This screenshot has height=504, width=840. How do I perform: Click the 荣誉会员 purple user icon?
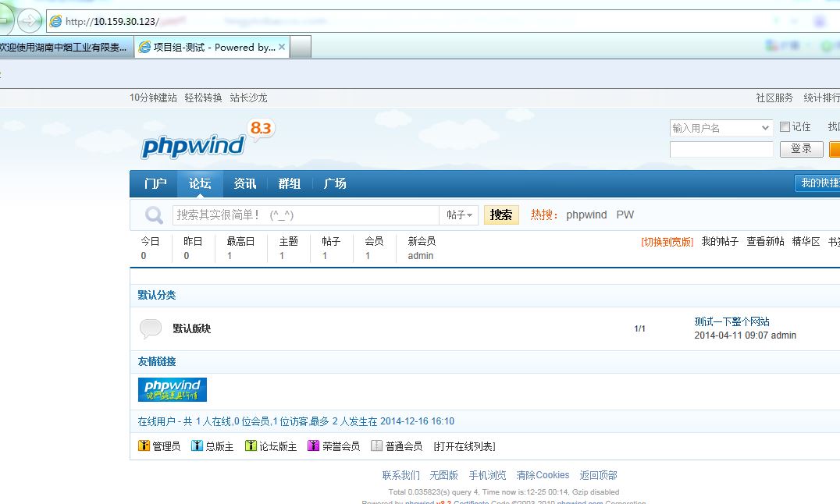(313, 445)
